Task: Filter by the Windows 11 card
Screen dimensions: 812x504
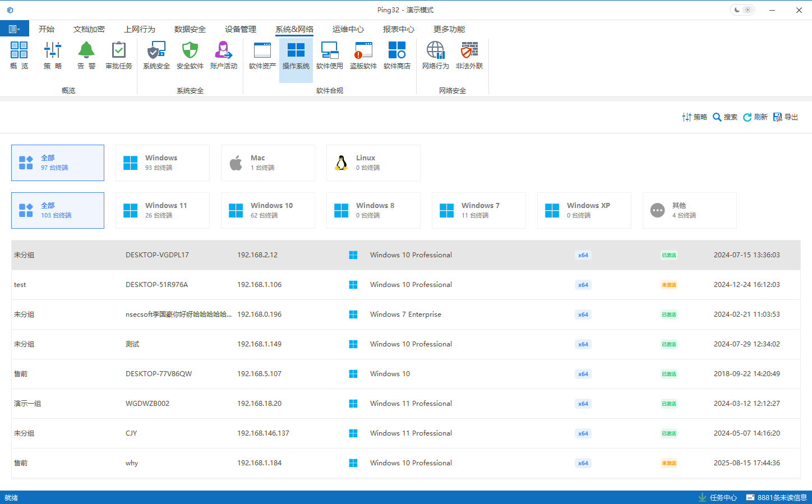Action: [163, 210]
